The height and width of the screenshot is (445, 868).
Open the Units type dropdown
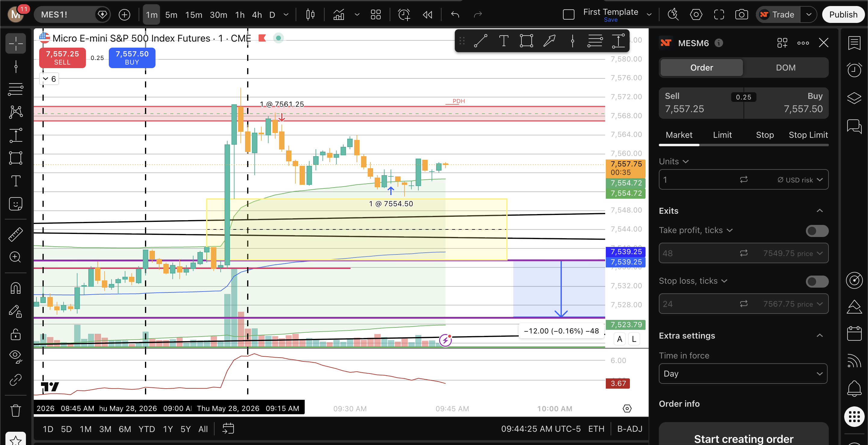click(674, 162)
